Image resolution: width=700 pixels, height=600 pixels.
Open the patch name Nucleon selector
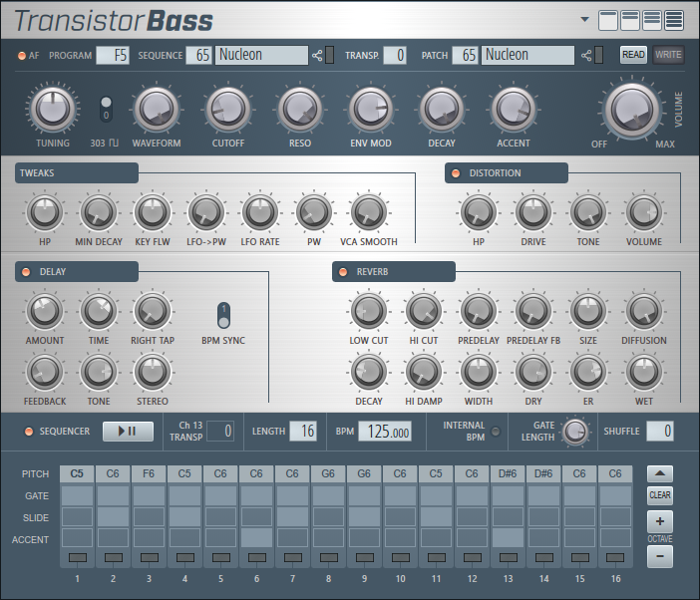pyautogui.click(x=528, y=55)
